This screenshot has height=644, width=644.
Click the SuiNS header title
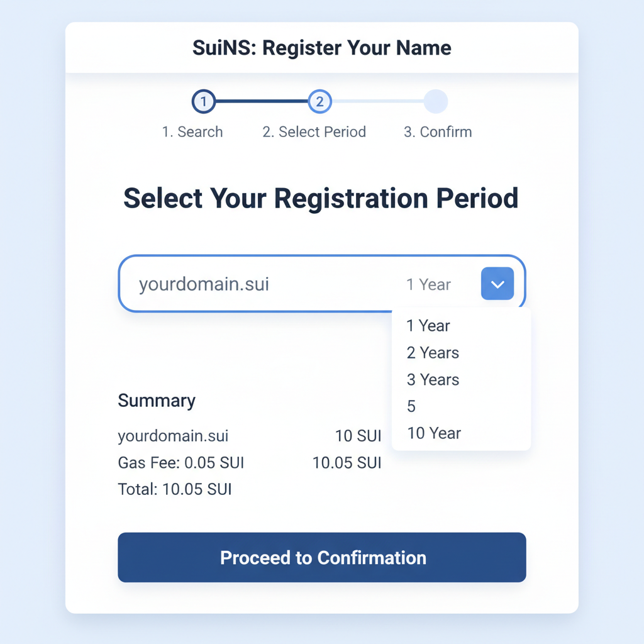tap(321, 47)
